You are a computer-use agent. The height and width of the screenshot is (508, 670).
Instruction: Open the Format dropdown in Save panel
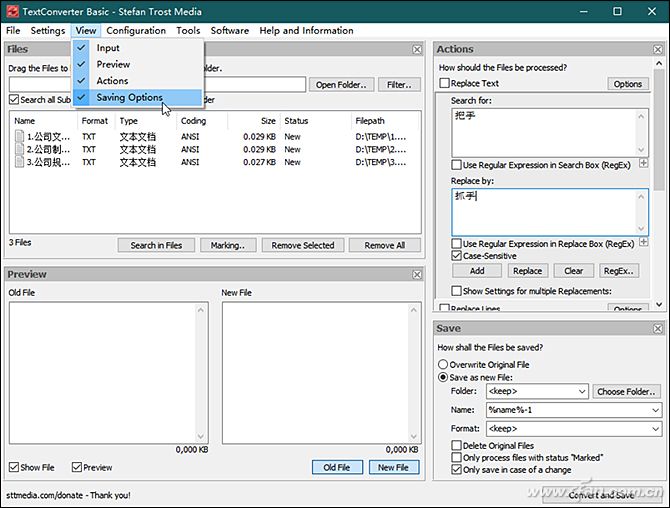point(655,428)
